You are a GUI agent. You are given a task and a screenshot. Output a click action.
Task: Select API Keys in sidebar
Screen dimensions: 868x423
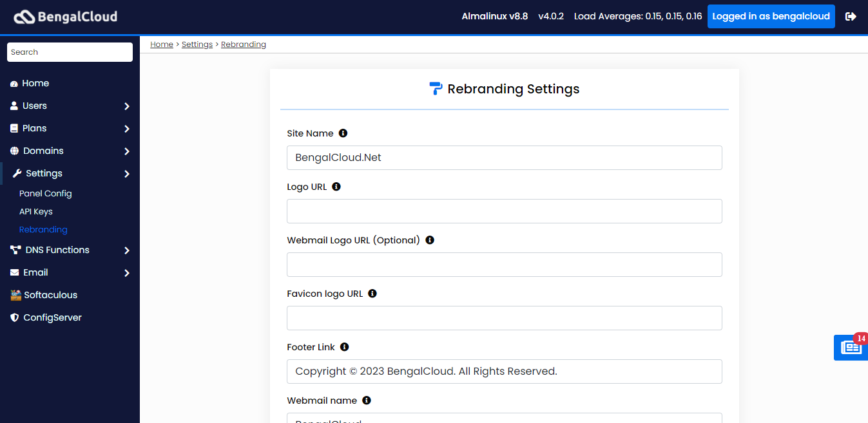36,212
